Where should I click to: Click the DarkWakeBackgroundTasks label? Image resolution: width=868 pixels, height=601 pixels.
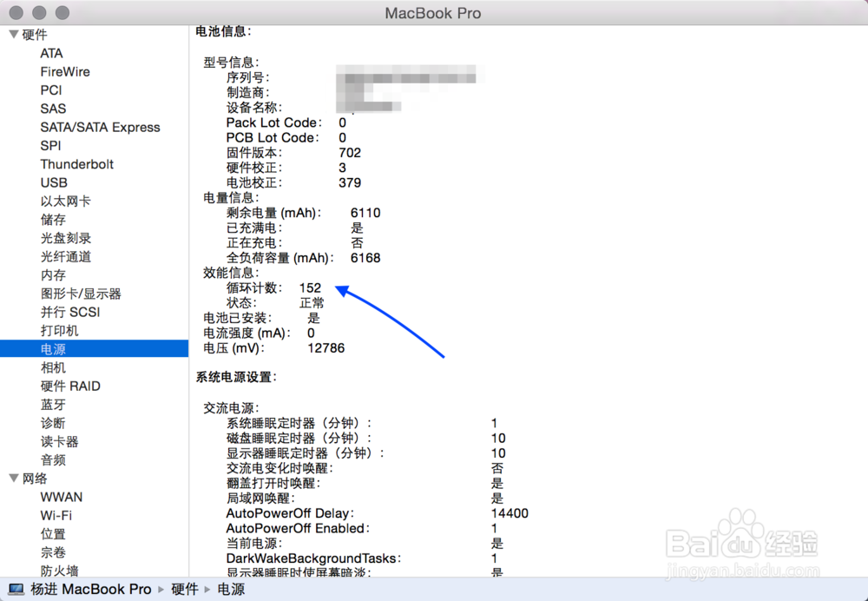313,558
